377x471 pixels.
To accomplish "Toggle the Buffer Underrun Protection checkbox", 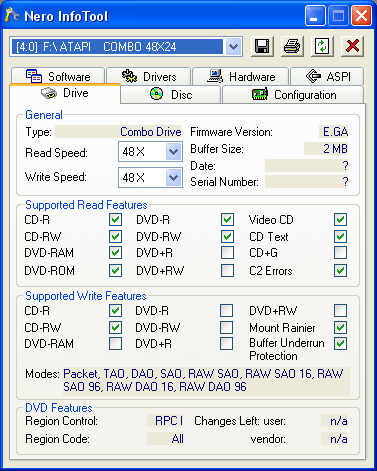I will pos(340,343).
